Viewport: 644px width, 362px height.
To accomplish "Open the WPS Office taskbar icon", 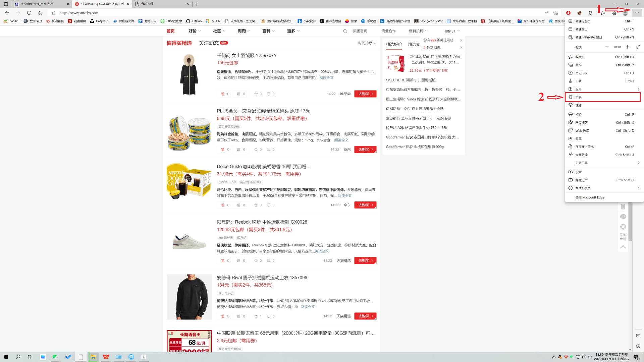I will tap(106, 357).
